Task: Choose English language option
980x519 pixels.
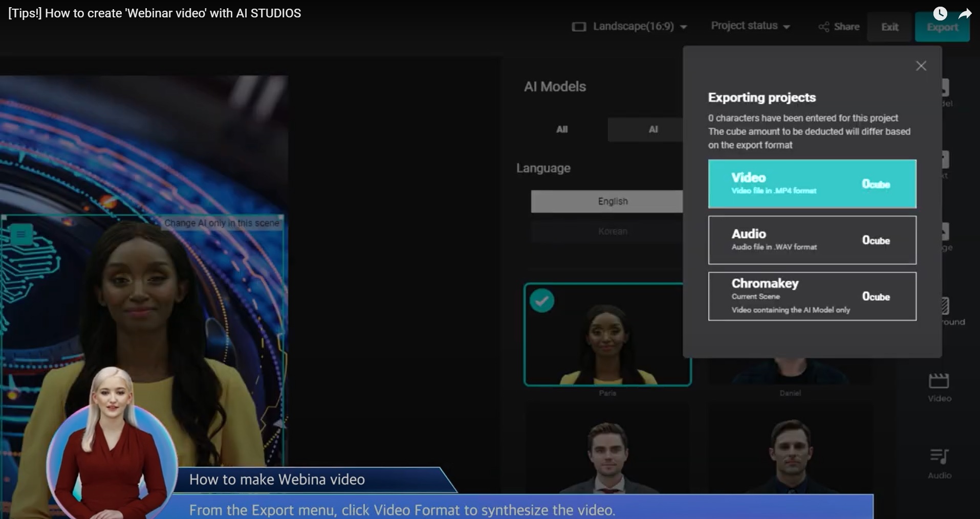Action: tap(607, 201)
